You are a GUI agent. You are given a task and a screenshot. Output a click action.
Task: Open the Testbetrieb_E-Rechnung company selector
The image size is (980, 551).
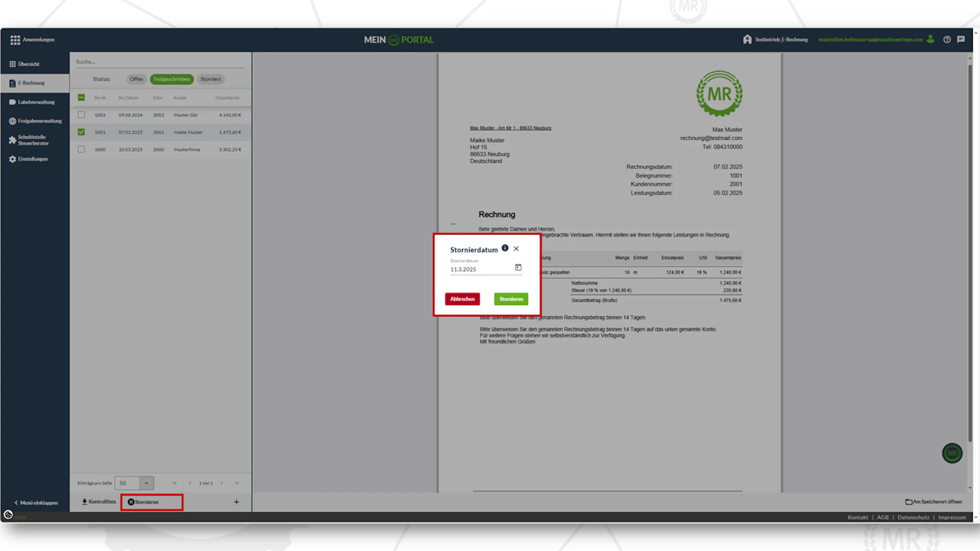(x=775, y=40)
